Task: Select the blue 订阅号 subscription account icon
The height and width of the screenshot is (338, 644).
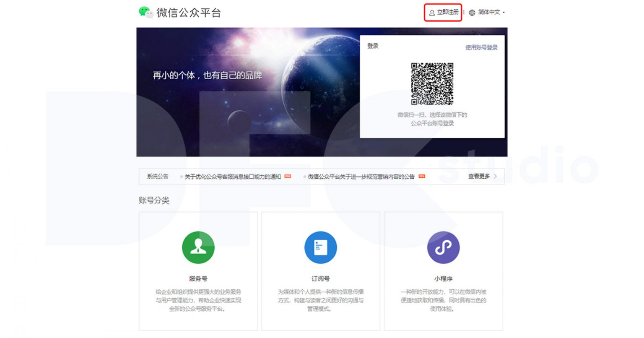Action: tap(321, 247)
